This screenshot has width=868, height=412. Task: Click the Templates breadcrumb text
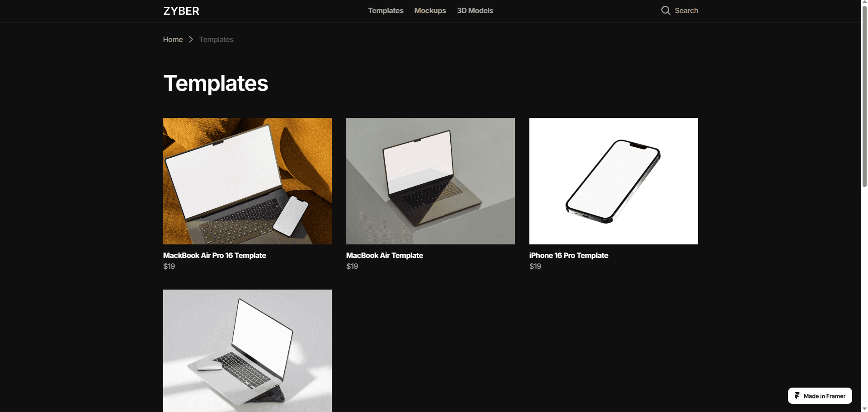point(216,39)
